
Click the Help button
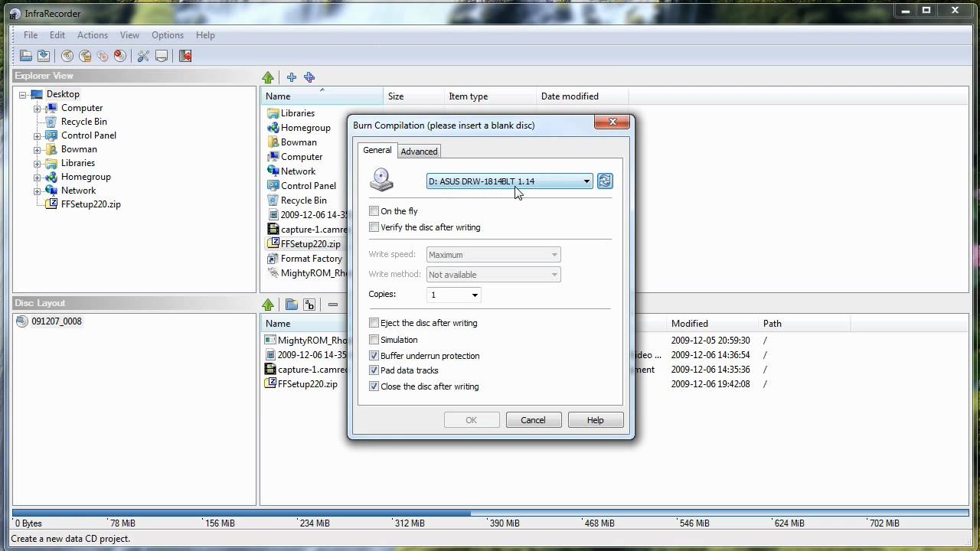coord(595,419)
